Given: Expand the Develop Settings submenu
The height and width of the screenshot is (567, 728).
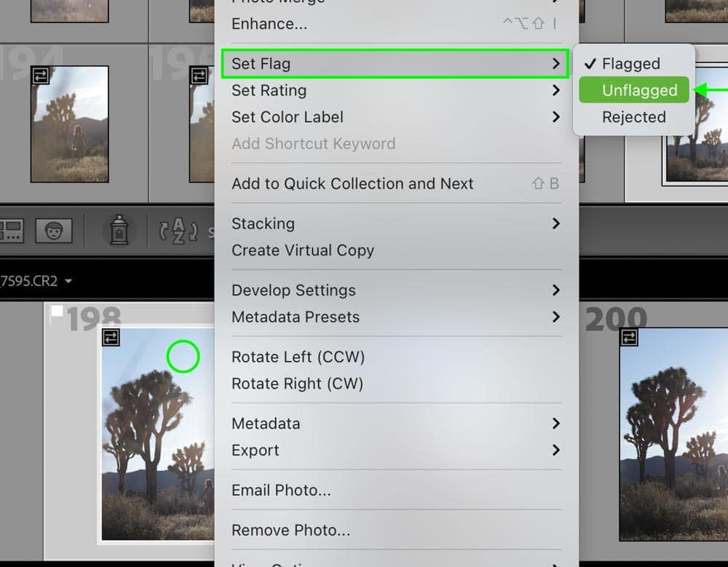Looking at the screenshot, I should [396, 290].
